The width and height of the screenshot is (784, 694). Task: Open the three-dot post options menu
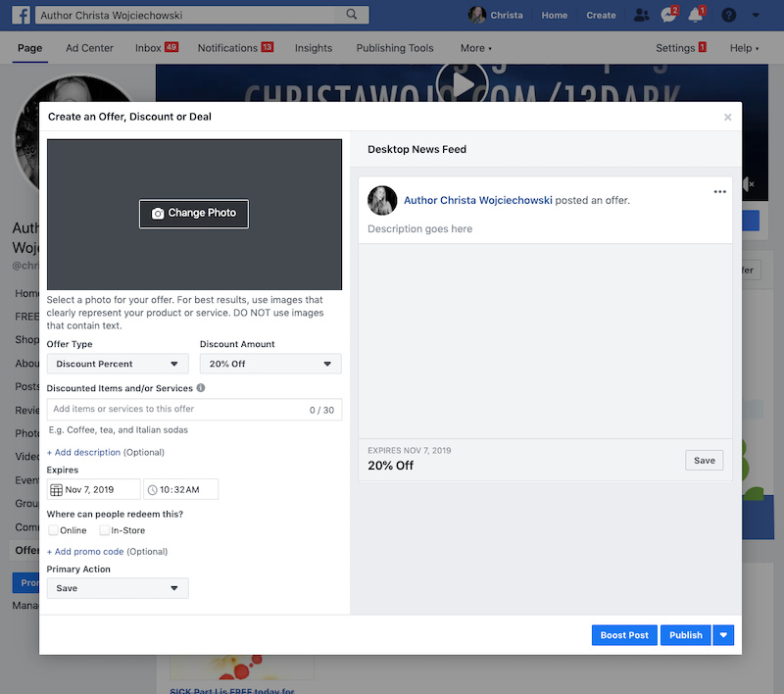(x=720, y=192)
